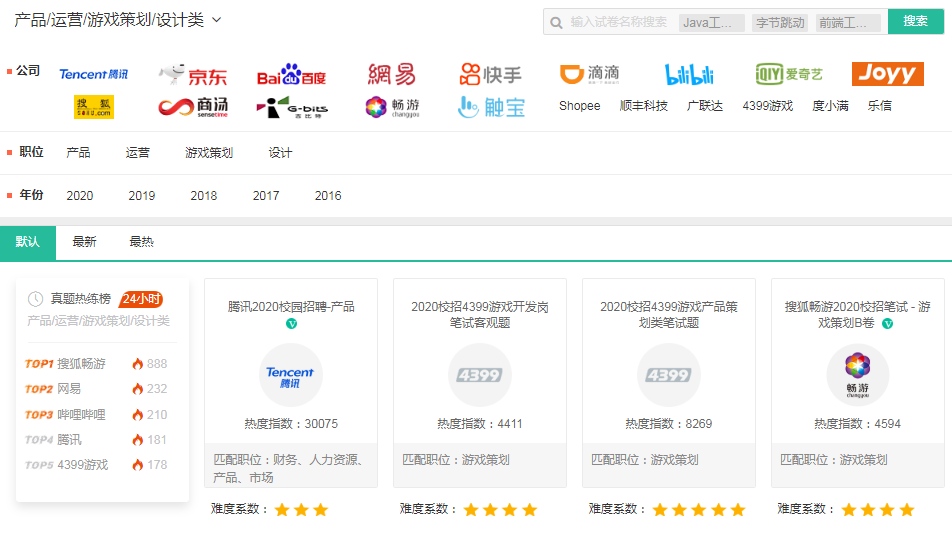Filter by TouchPal 触宝 logo
Viewport: 952px width, 533px height.
491,107
